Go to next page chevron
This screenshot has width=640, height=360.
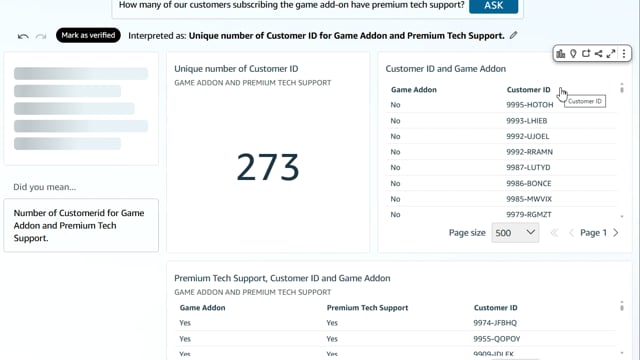point(616,233)
